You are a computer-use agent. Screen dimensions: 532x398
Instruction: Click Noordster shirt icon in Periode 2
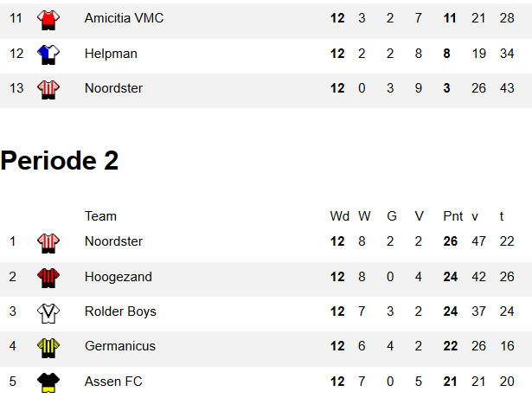pyautogui.click(x=48, y=243)
